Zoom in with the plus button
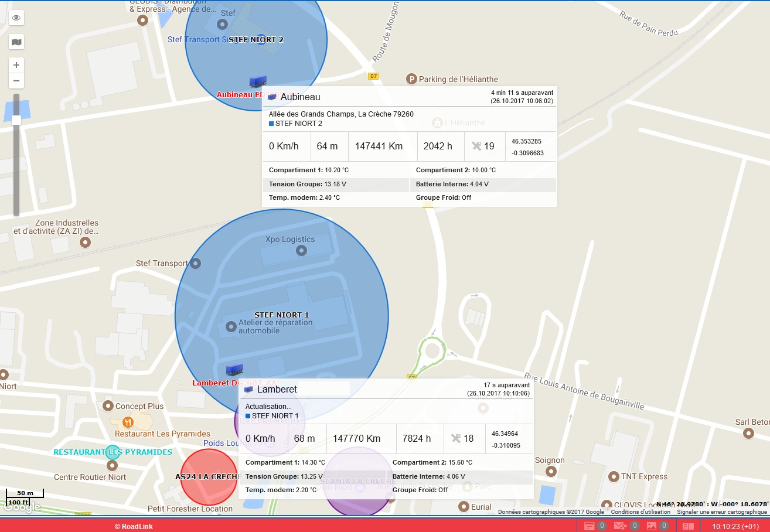Viewport: 770px width, 532px height. [16, 65]
